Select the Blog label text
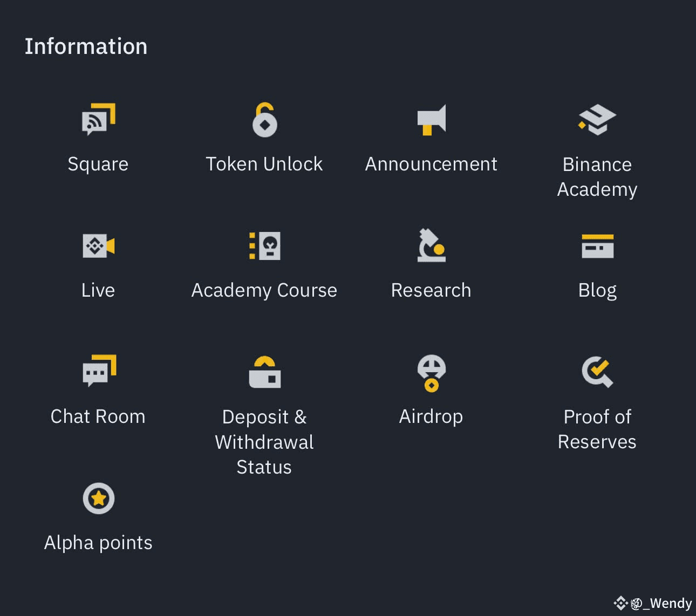This screenshot has height=616, width=696. pyautogui.click(x=597, y=290)
